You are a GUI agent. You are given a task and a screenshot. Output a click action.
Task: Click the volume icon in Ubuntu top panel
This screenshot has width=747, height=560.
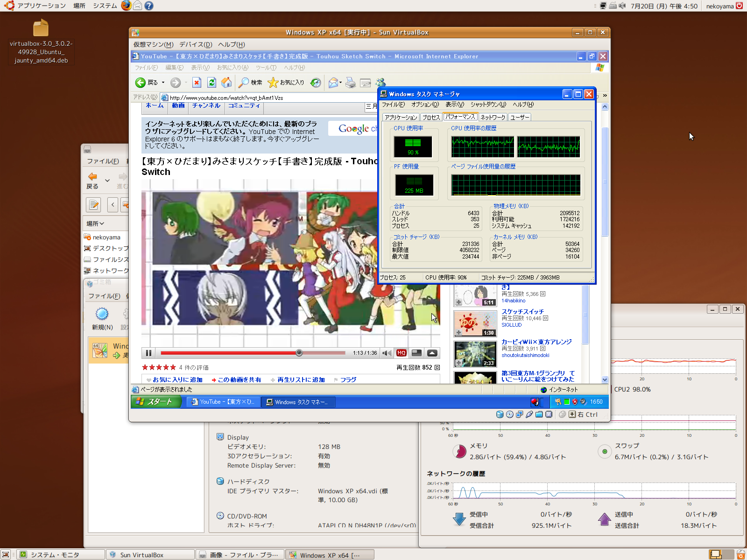tap(622, 6)
